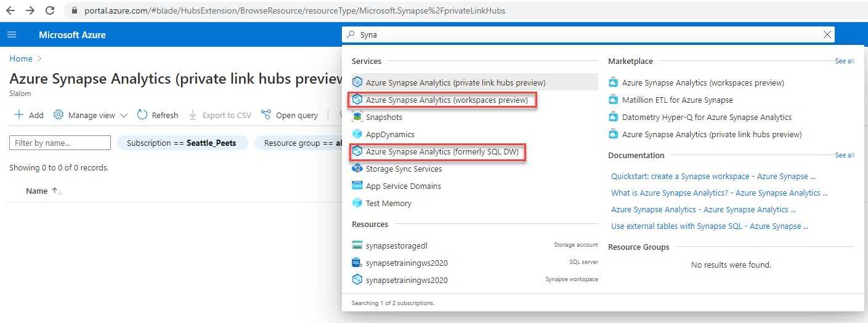Click the Add button label
The height and width of the screenshot is (323, 868).
(36, 115)
